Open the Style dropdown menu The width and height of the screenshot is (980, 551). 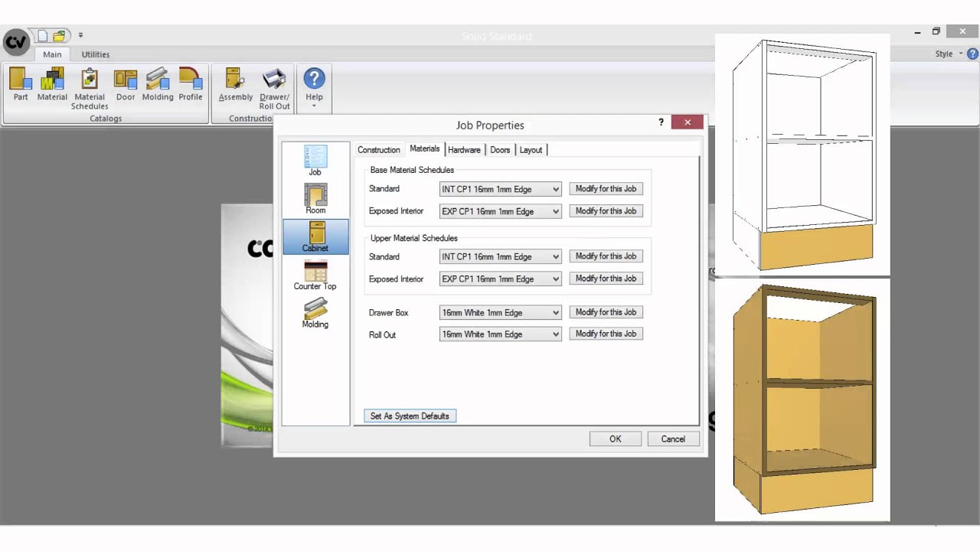coord(949,54)
